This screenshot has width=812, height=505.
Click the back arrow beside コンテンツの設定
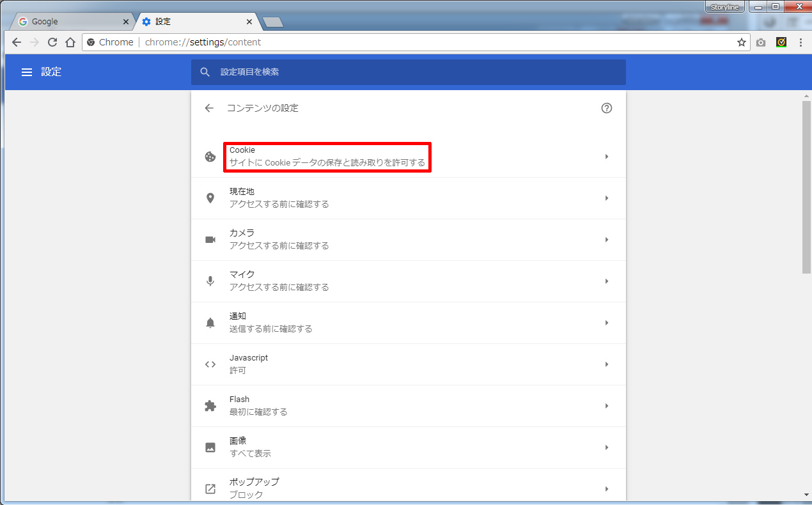(x=209, y=108)
